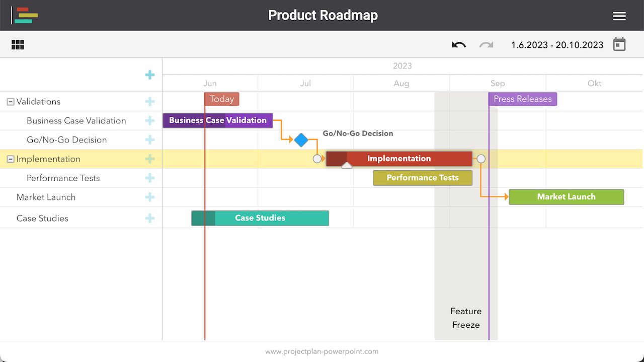Select the Press Releases milestone label
This screenshot has width=644, height=362.
(522, 99)
